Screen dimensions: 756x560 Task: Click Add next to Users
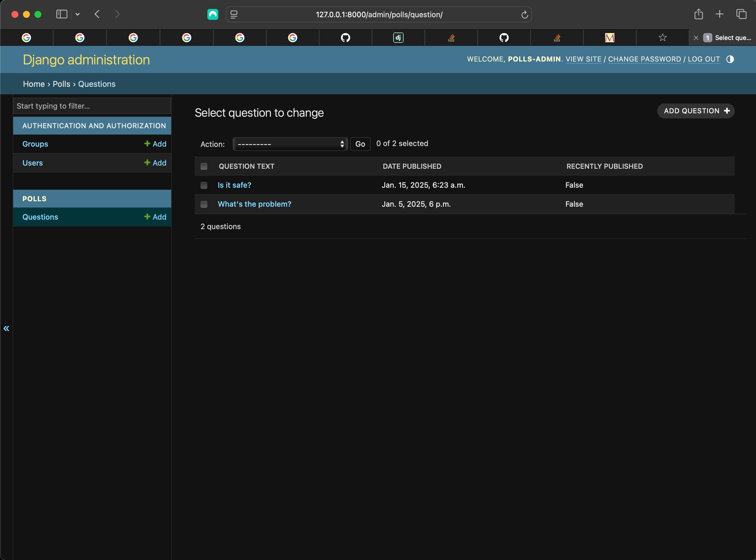(x=155, y=163)
